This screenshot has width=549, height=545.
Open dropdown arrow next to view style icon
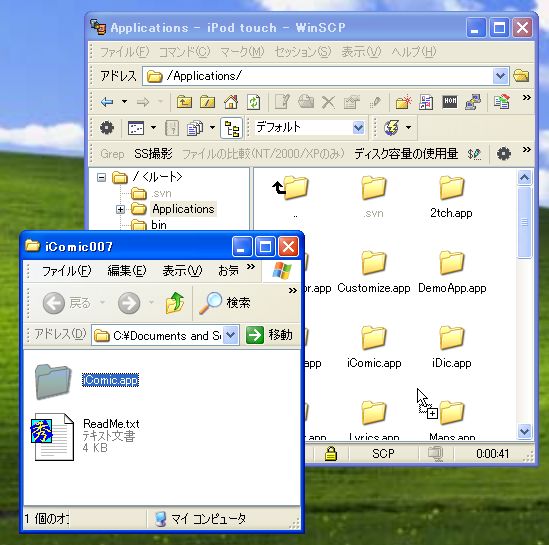153,128
